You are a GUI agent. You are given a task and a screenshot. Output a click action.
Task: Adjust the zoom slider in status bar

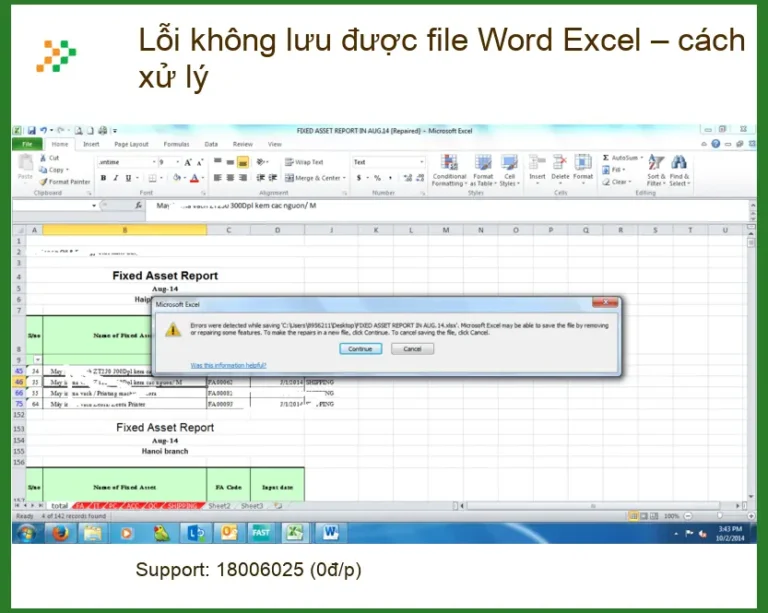[x=720, y=516]
